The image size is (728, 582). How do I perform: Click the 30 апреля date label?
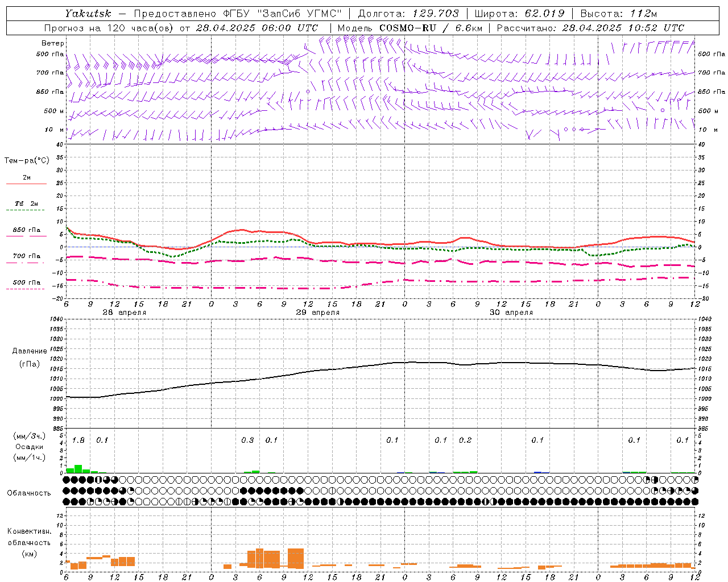(x=511, y=313)
